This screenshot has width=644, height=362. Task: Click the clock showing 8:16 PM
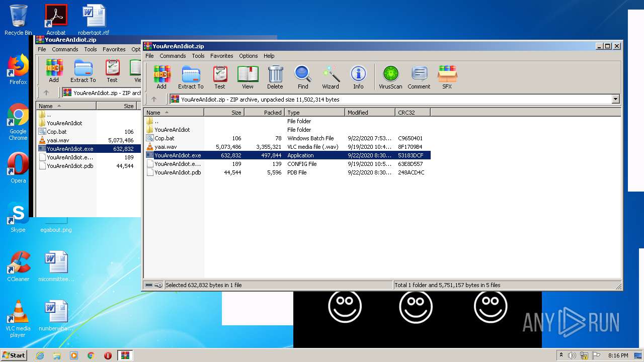pyautogui.click(x=618, y=355)
